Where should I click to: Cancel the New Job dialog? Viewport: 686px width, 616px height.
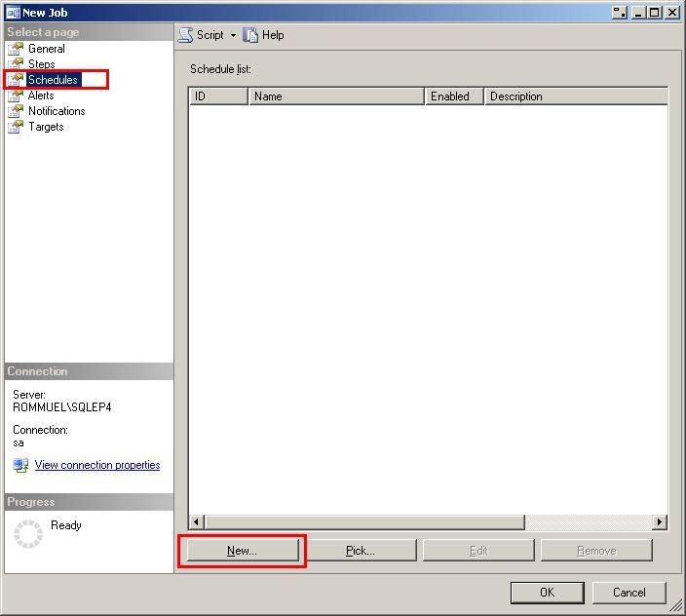629,592
